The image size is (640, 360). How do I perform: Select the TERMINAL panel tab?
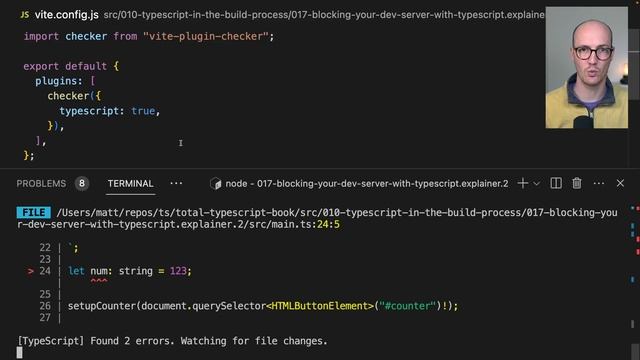(131, 184)
